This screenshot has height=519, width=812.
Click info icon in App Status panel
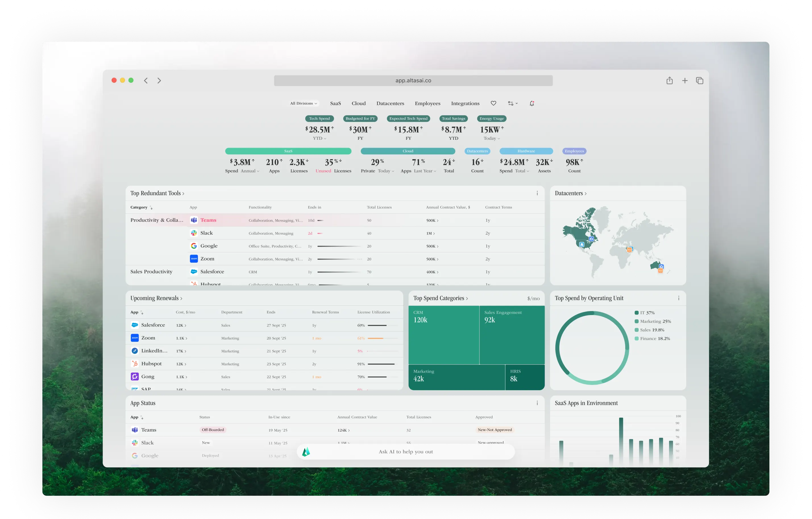pyautogui.click(x=537, y=403)
